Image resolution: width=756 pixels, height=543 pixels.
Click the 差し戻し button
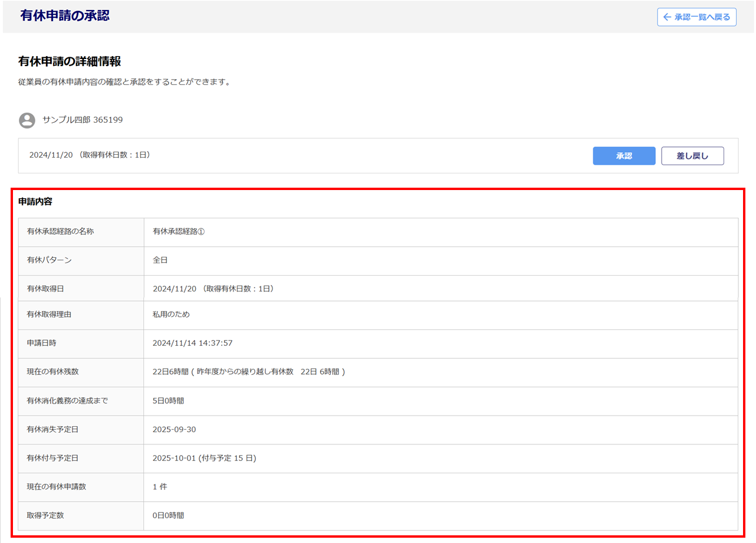tap(692, 156)
